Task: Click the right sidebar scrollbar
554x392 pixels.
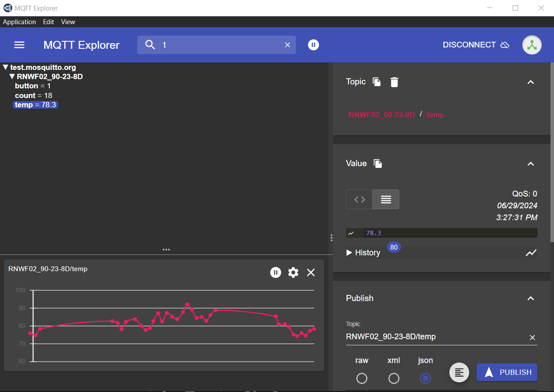Action: point(552,152)
